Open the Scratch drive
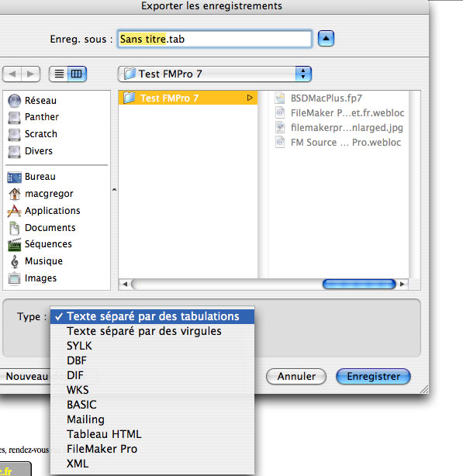 pos(33,134)
